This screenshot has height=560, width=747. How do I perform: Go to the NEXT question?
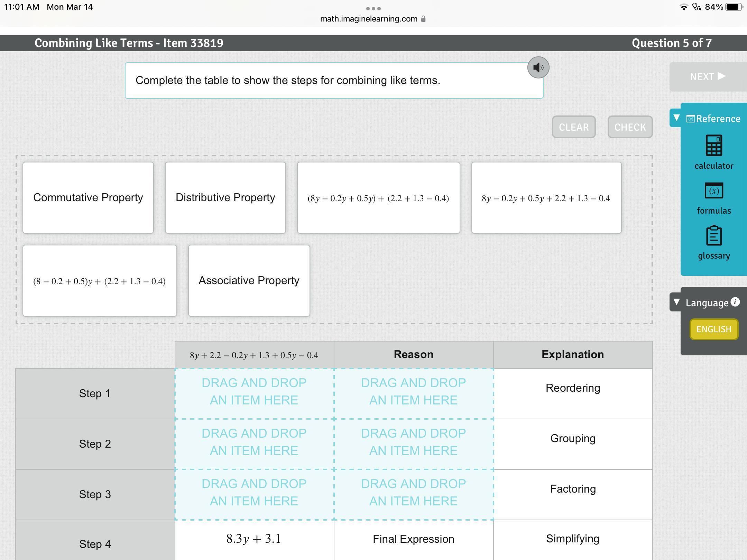point(707,77)
